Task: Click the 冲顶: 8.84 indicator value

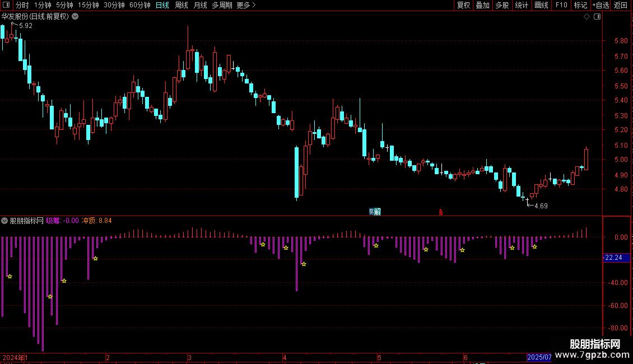Action: [x=97, y=221]
